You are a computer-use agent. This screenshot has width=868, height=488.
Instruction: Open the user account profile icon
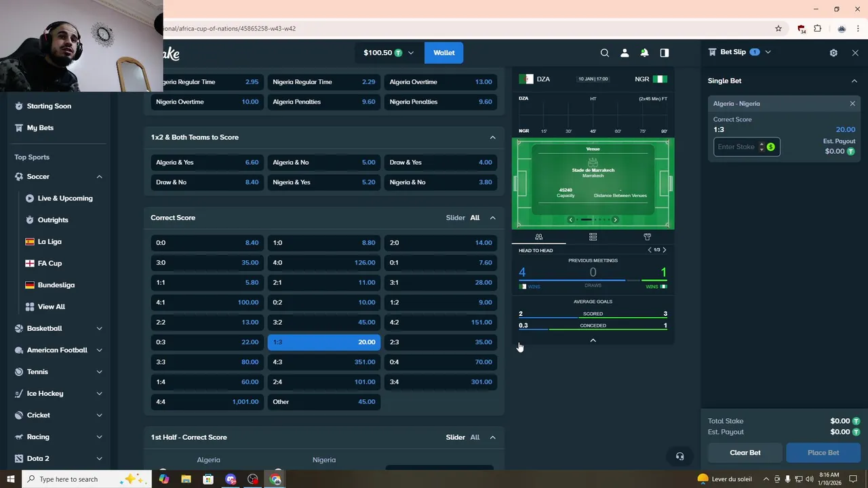coord(625,53)
